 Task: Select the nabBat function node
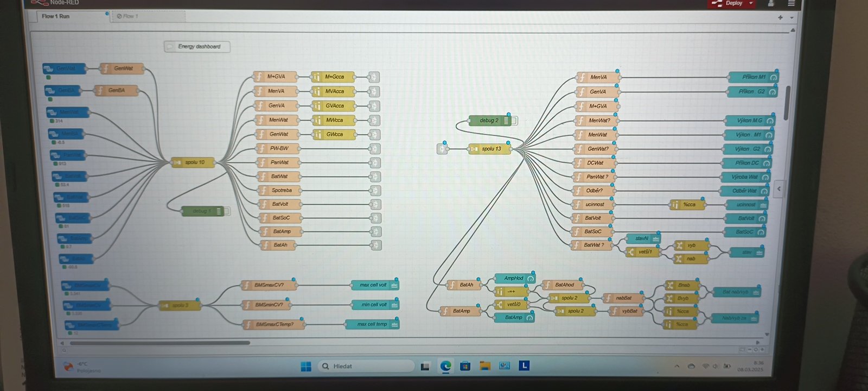tap(623, 298)
